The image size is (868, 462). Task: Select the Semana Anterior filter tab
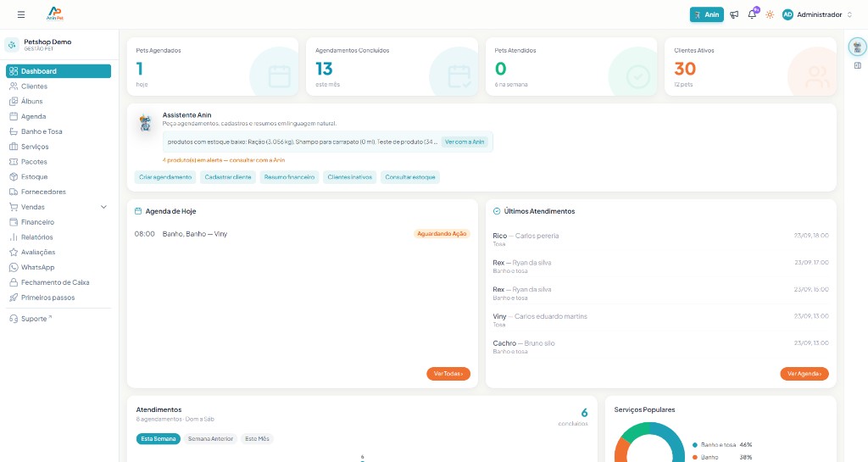point(210,439)
